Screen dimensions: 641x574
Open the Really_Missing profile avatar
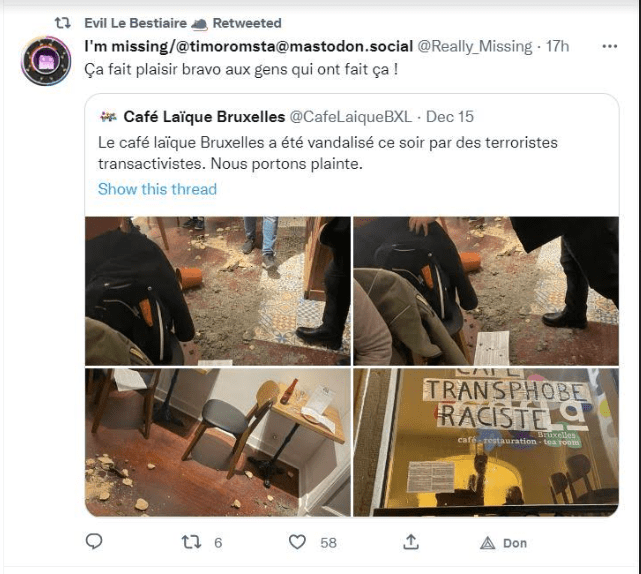46,61
